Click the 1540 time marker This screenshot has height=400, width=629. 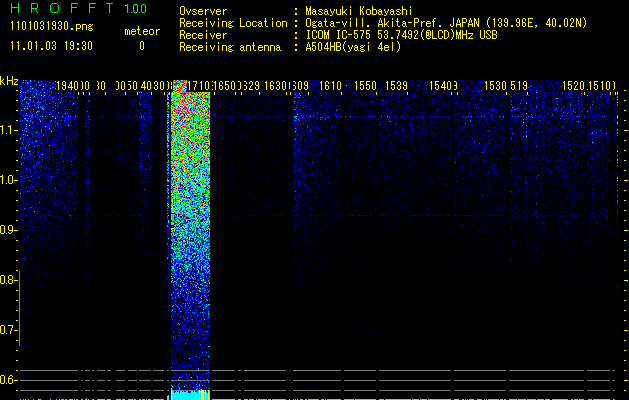(x=440, y=86)
